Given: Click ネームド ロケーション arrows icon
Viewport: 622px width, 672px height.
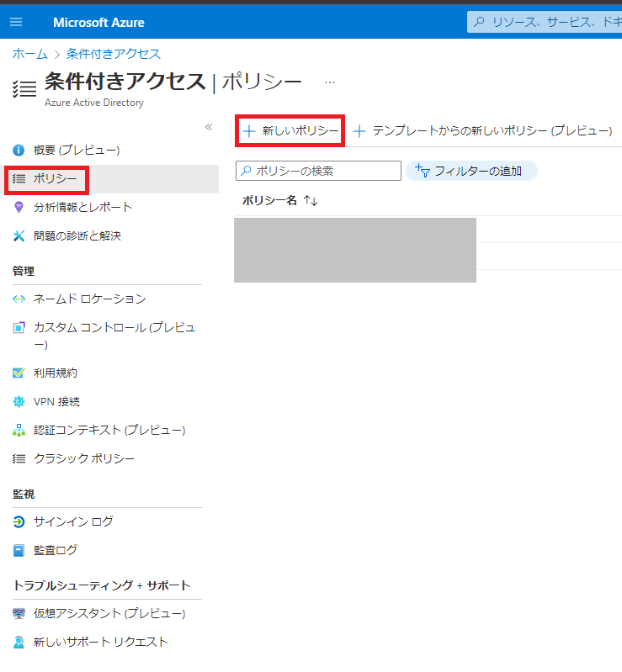Looking at the screenshot, I should coord(19,299).
